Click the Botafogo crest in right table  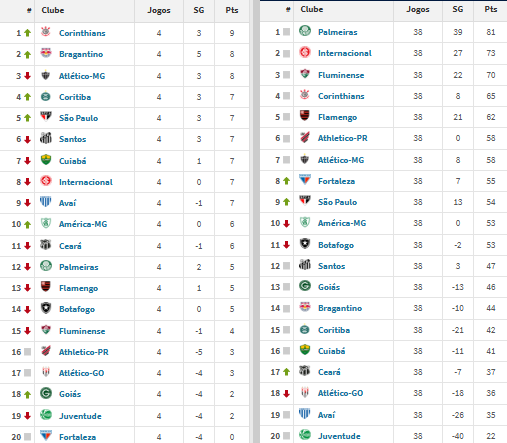coord(305,244)
